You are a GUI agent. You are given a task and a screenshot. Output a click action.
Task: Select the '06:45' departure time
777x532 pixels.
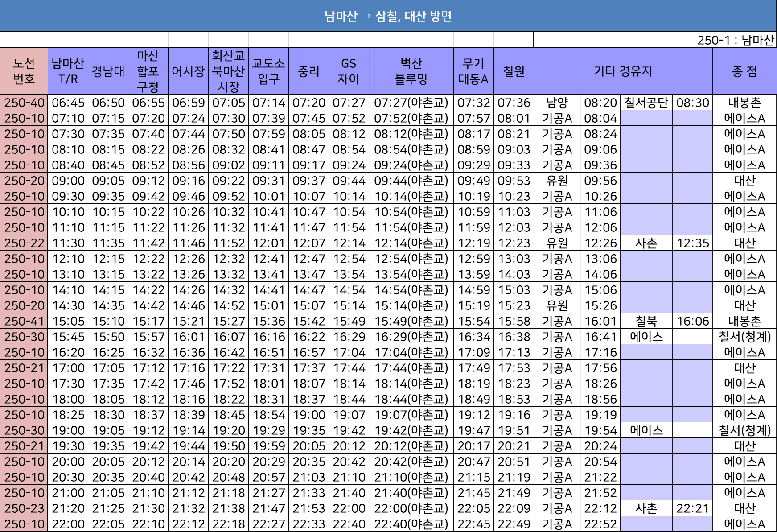point(68,103)
